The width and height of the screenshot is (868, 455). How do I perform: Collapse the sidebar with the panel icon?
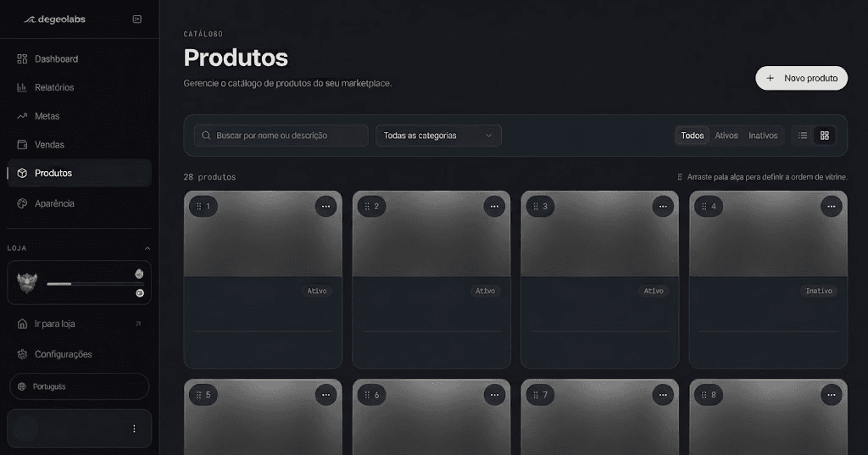point(137,19)
